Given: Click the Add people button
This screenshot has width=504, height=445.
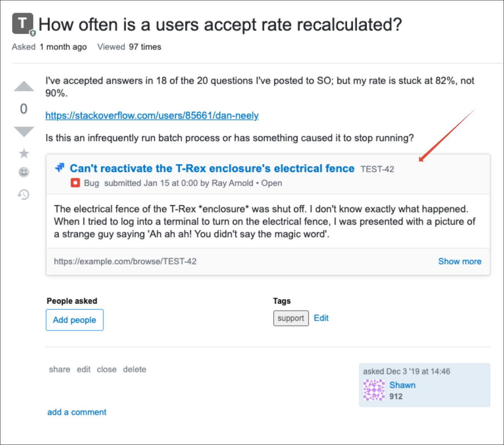Looking at the screenshot, I should click(75, 320).
